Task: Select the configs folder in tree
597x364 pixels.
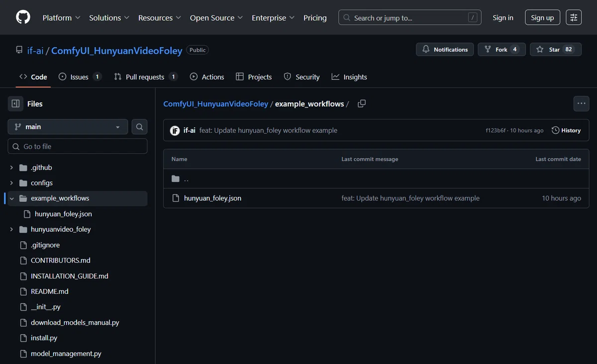Action: [42, 183]
